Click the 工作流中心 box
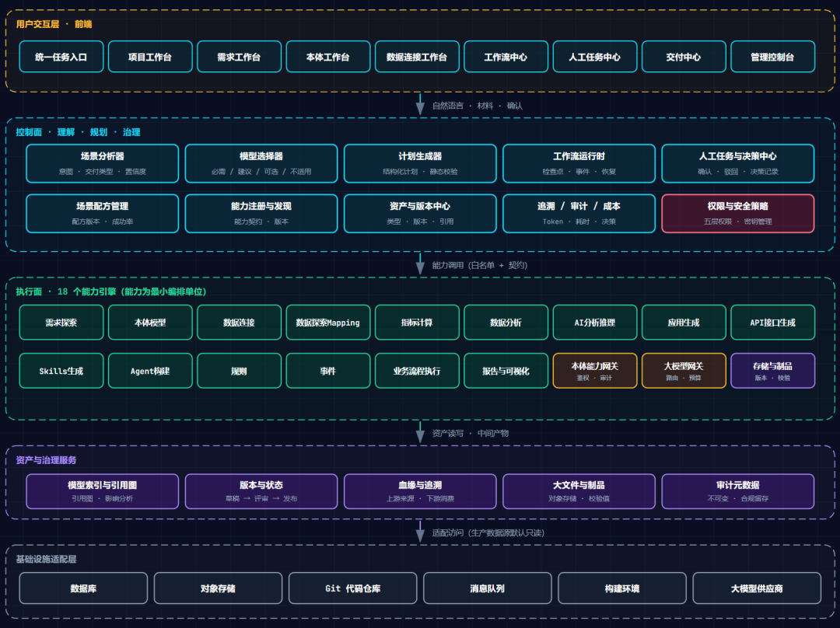The height and width of the screenshot is (628, 840). pos(506,57)
